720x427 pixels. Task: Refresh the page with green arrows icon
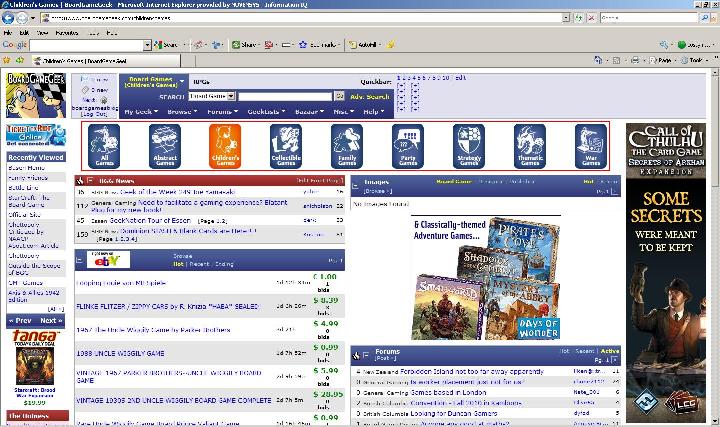click(x=579, y=18)
